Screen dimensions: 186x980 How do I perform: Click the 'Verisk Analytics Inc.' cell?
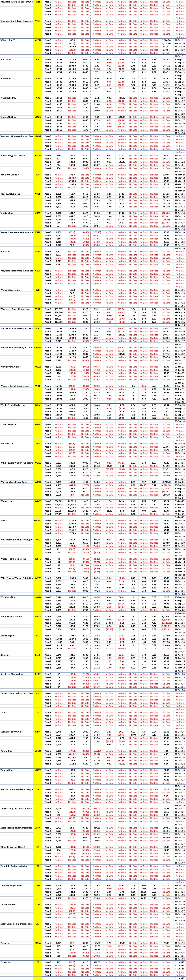click(x=16, y=194)
